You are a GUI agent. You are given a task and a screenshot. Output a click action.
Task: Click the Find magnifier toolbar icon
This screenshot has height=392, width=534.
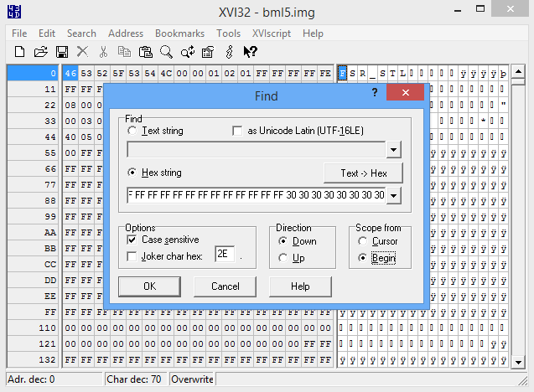coord(166,52)
